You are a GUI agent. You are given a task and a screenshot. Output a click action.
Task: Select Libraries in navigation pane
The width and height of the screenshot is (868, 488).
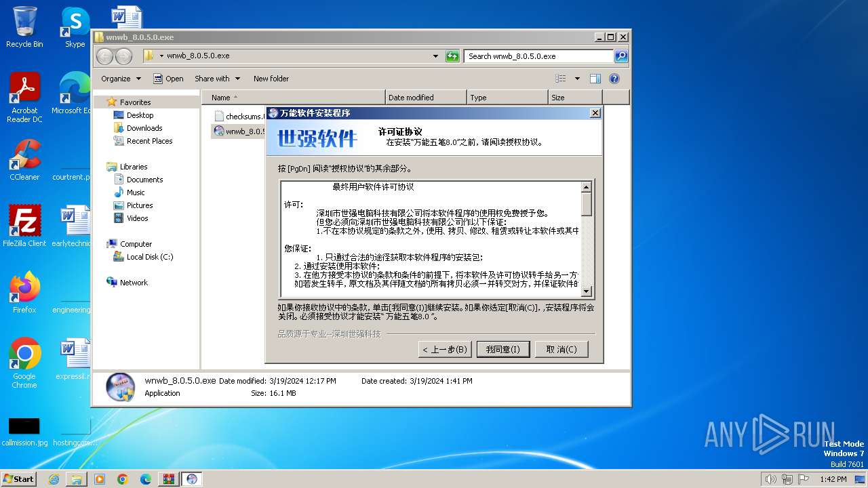(x=134, y=167)
